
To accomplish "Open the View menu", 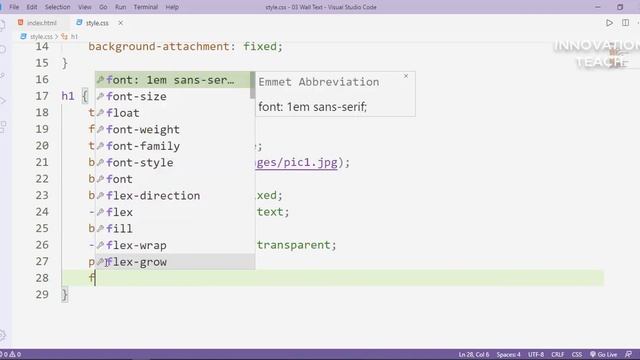I will (x=84, y=7).
